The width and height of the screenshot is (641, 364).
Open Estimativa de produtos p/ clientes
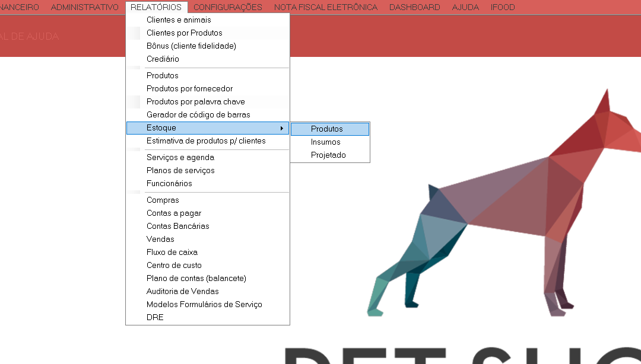point(208,141)
